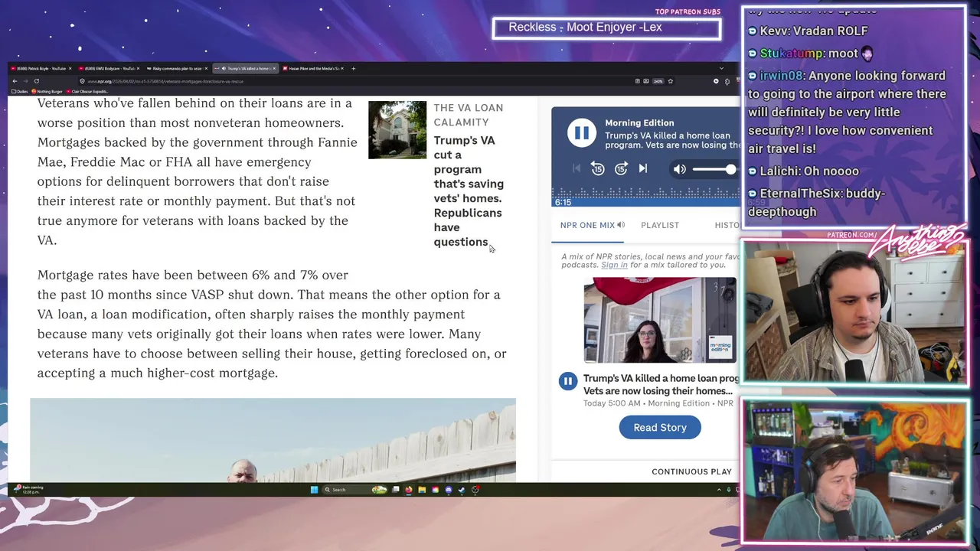Skip forward 15 seconds in NPR player
The image size is (980, 551).
tap(621, 169)
